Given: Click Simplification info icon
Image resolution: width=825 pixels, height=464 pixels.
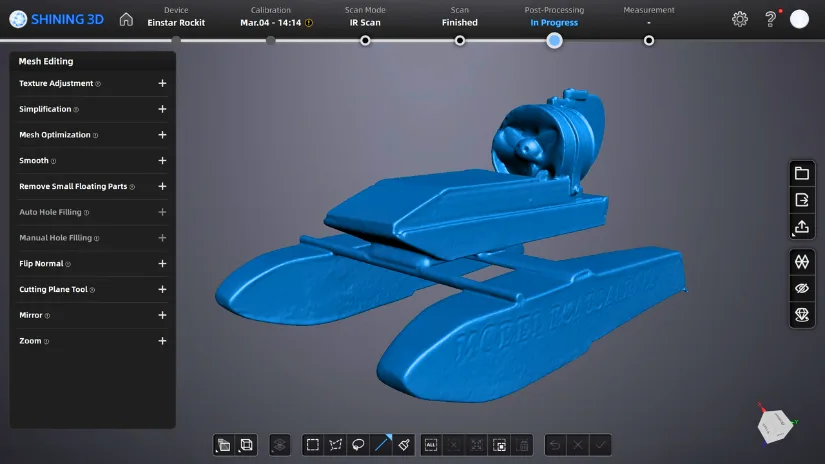Looking at the screenshot, I should point(76,109).
